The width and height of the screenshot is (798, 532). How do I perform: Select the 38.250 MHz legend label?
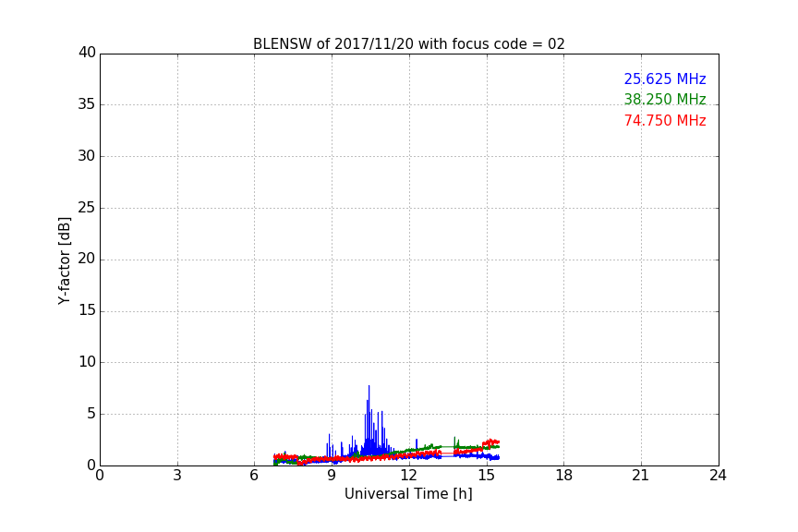(x=665, y=99)
